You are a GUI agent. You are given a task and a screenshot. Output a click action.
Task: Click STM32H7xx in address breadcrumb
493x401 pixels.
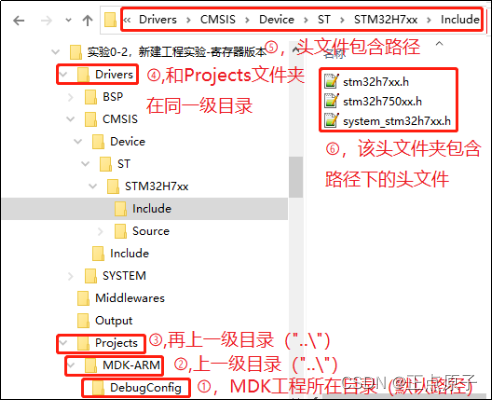pos(385,20)
